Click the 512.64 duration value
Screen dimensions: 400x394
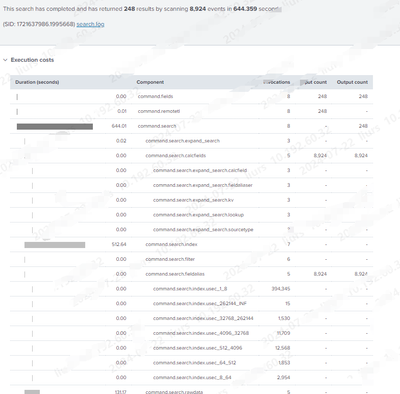(119, 244)
